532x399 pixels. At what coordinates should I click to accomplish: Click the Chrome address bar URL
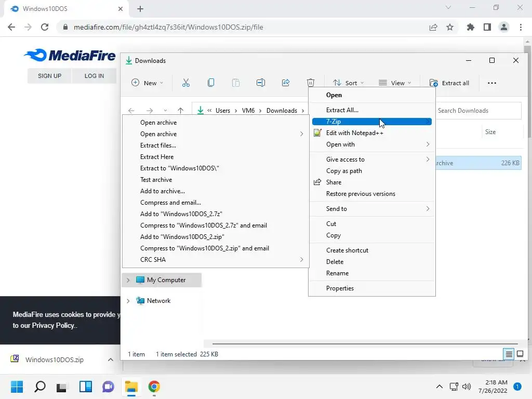(x=168, y=27)
